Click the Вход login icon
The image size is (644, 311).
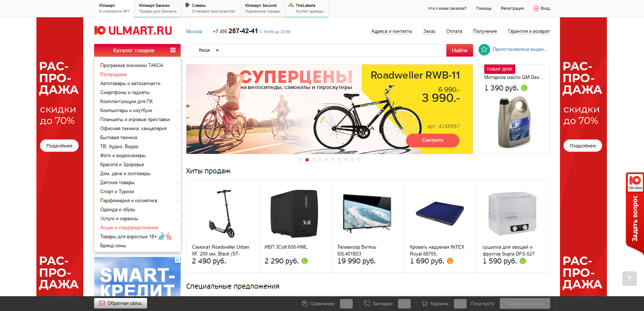pos(536,8)
